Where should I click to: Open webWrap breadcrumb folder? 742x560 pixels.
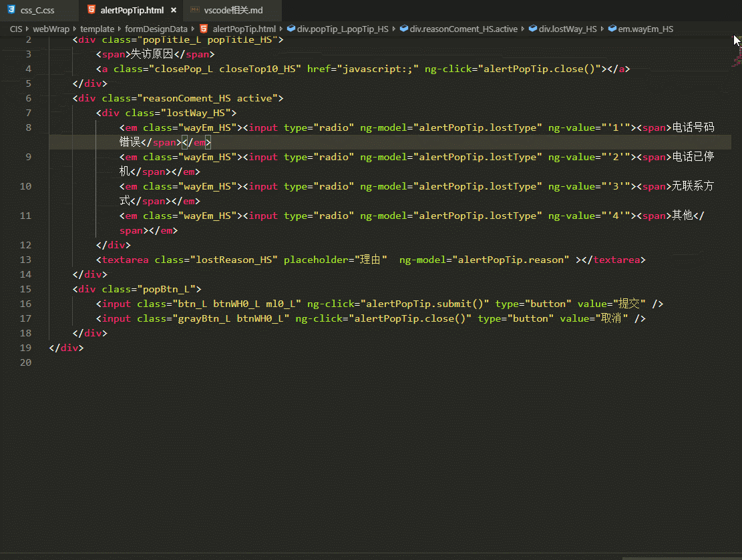[x=51, y=29]
